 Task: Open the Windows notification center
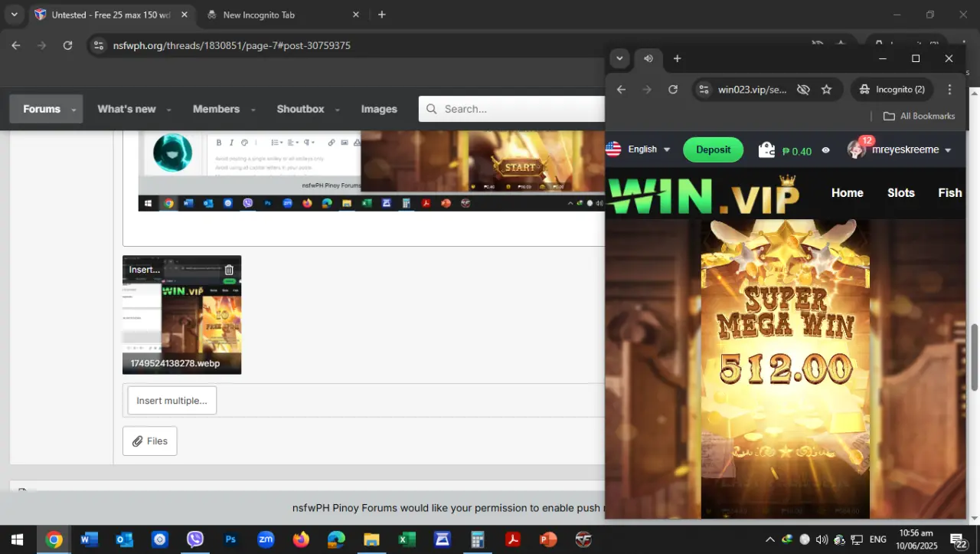click(959, 539)
